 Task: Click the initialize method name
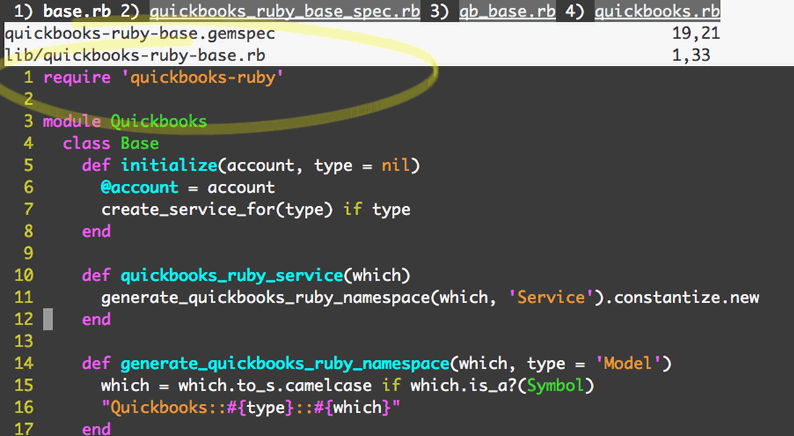tap(169, 166)
